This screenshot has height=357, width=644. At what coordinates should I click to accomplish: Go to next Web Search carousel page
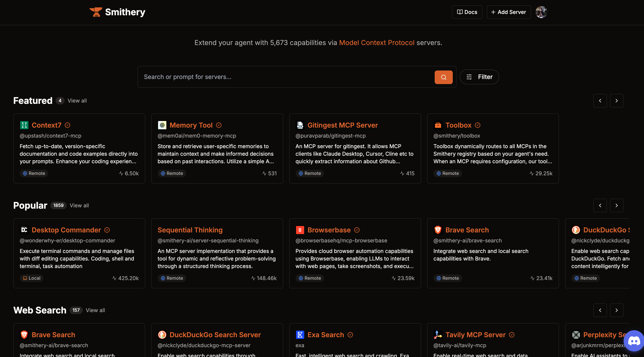pyautogui.click(x=616, y=310)
